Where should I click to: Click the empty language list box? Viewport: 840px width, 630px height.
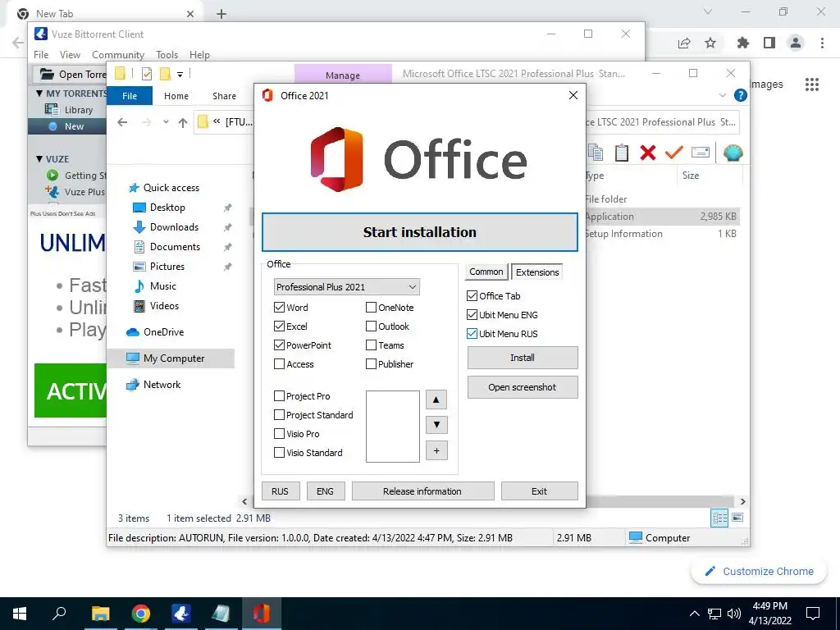point(393,427)
